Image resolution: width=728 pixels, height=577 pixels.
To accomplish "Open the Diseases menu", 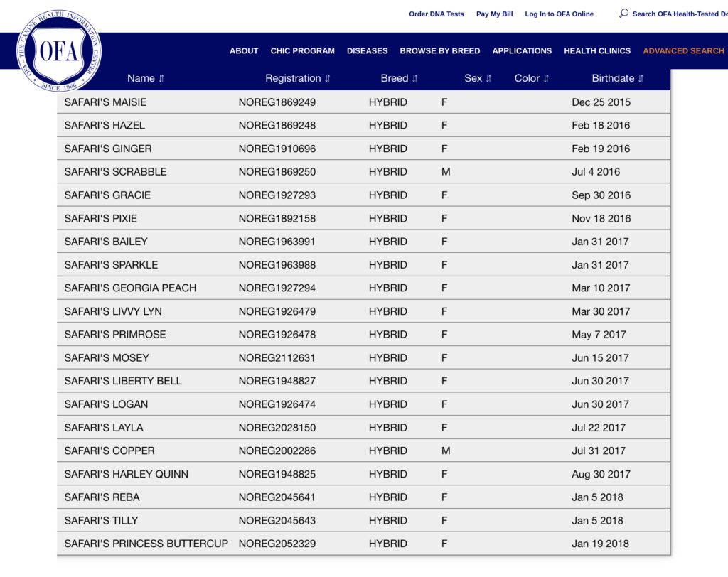I will click(367, 50).
